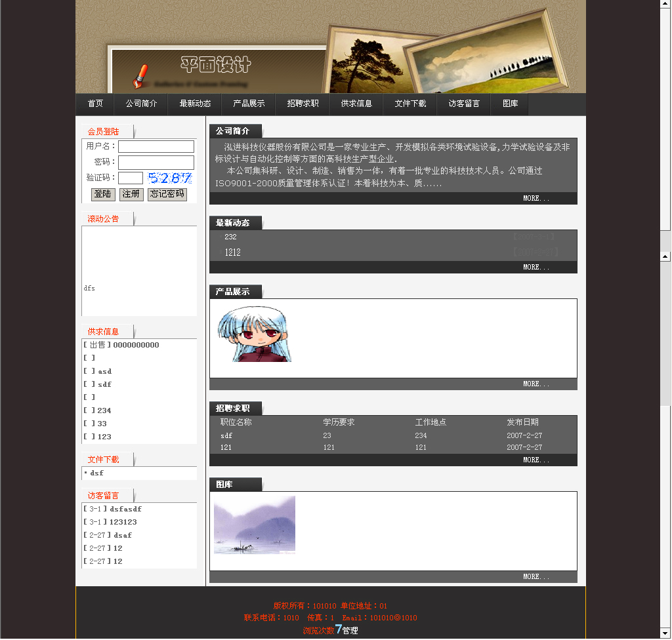672x640 pixels.
Task: Click the 忘记密码 button
Action: (x=167, y=194)
